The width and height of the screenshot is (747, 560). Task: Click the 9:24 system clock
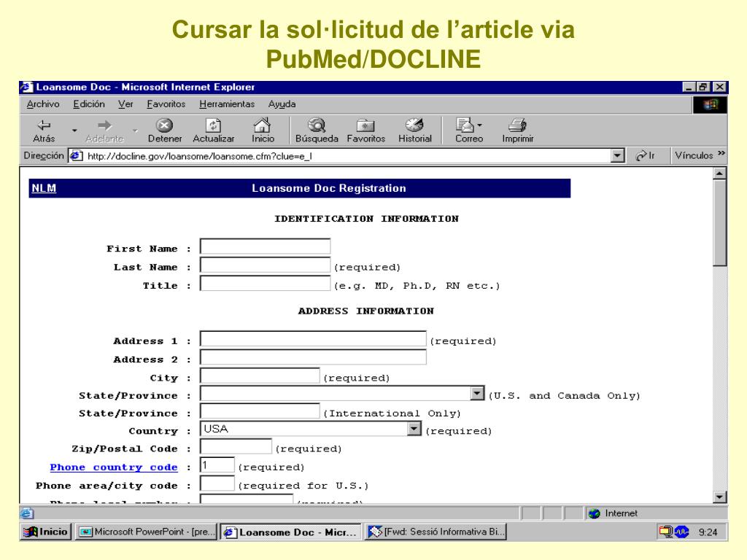coord(708,532)
